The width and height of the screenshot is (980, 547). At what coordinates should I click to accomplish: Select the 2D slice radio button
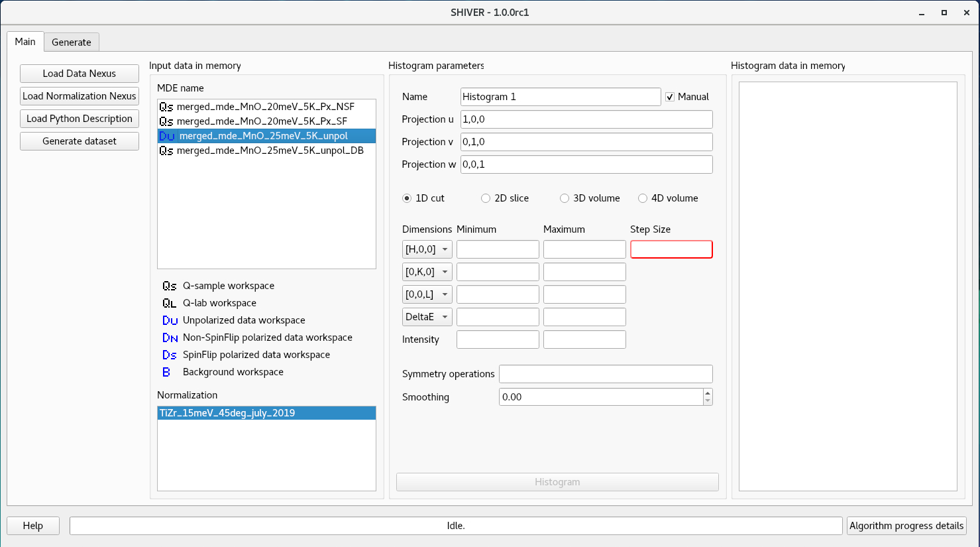pyautogui.click(x=486, y=198)
